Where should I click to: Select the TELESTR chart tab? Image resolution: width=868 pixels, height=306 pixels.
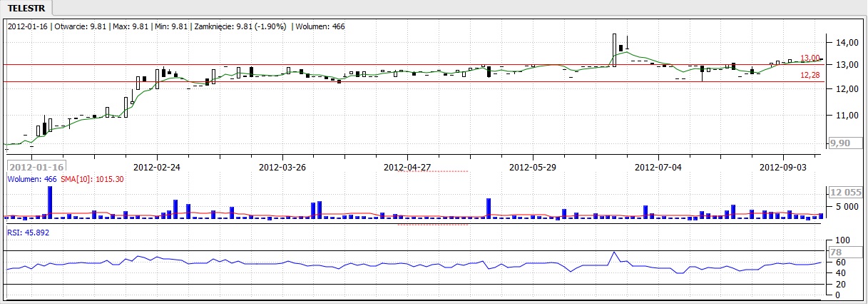click(26, 8)
